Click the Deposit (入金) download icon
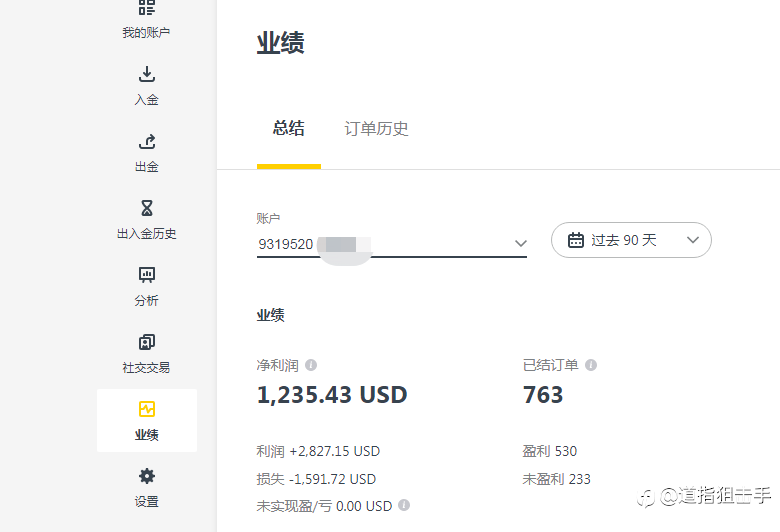The width and height of the screenshot is (780, 532). pyautogui.click(x=147, y=74)
